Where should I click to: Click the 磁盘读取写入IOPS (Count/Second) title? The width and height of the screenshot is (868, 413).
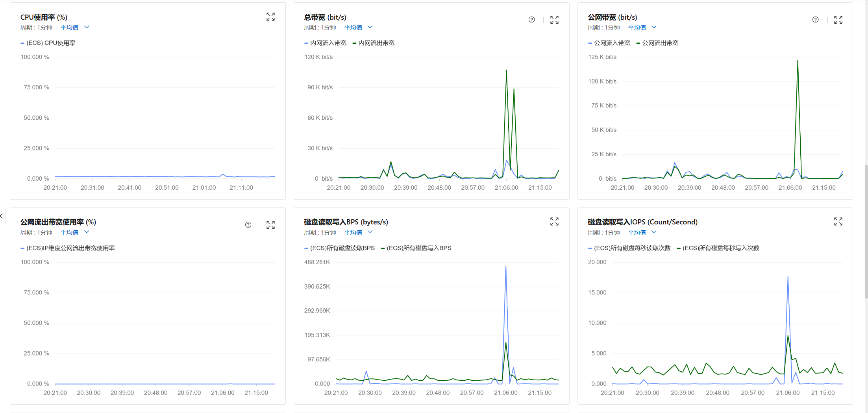tap(642, 222)
